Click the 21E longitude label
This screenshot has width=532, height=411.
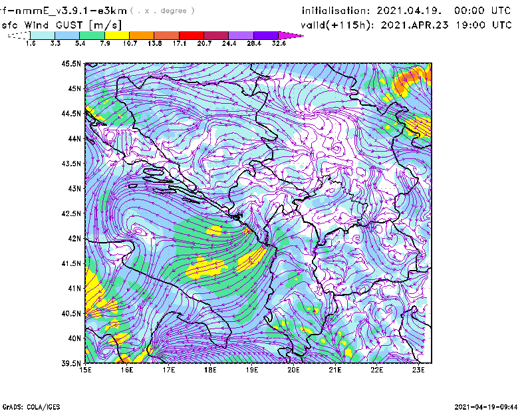pyautogui.click(x=335, y=370)
